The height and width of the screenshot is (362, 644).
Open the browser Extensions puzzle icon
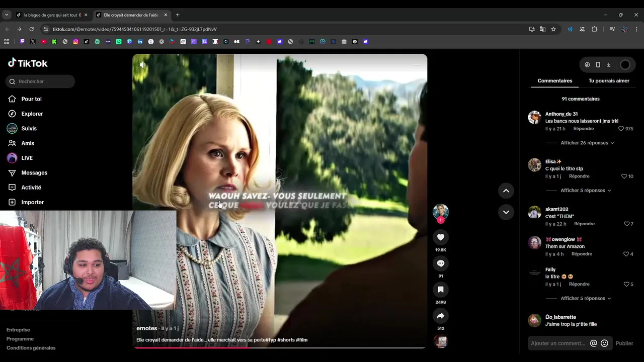pos(594,29)
